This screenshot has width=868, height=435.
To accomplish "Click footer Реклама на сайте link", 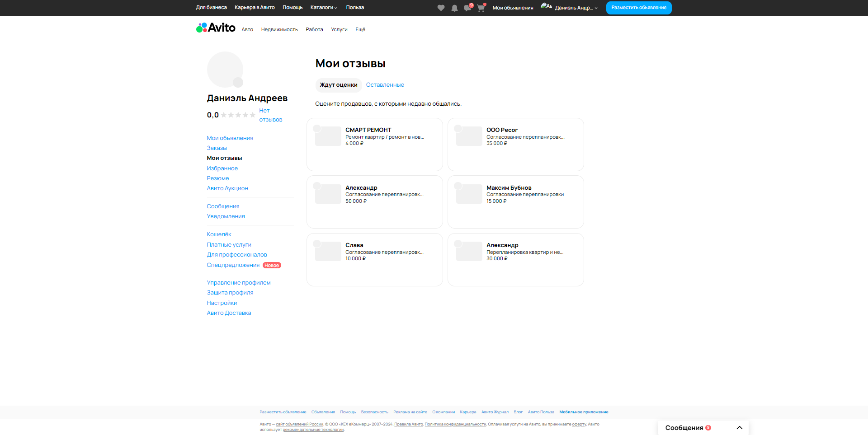I will click(410, 412).
